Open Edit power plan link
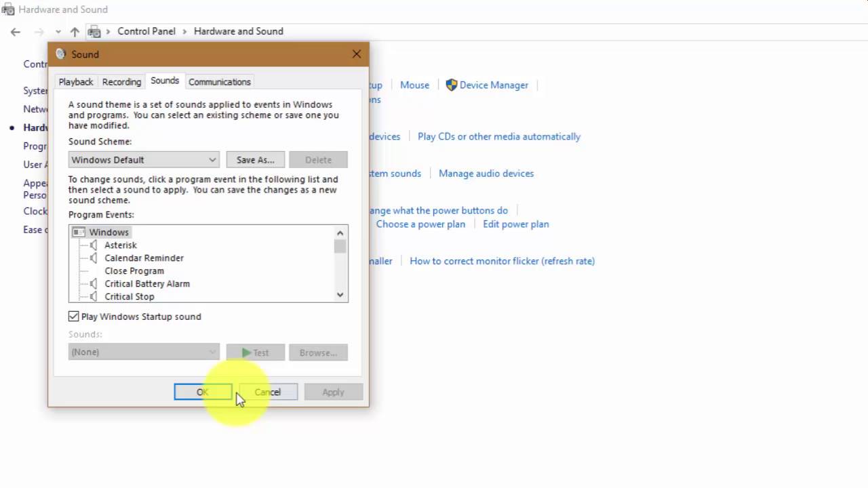 [x=516, y=224]
